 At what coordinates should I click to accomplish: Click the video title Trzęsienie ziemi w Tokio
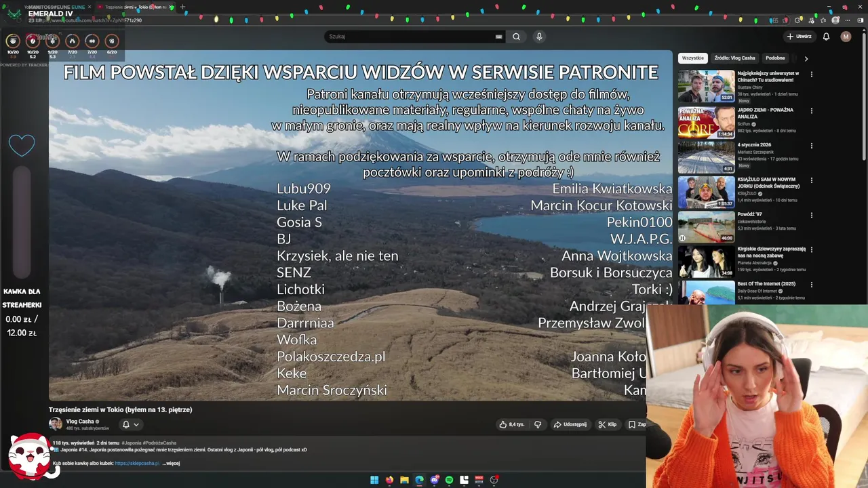click(x=120, y=409)
